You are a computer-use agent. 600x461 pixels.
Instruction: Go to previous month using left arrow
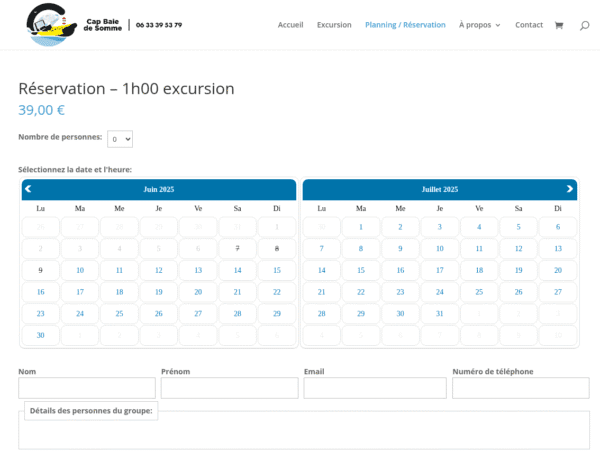(28, 188)
